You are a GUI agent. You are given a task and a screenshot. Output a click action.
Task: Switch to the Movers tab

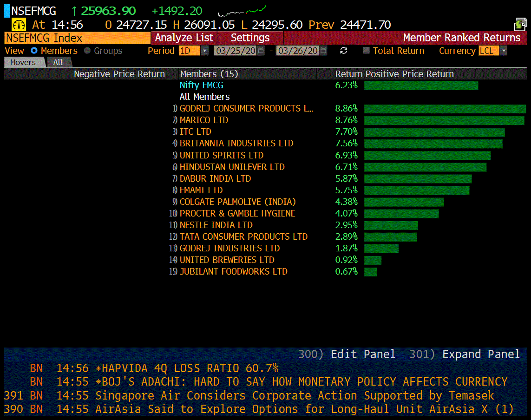(x=23, y=62)
